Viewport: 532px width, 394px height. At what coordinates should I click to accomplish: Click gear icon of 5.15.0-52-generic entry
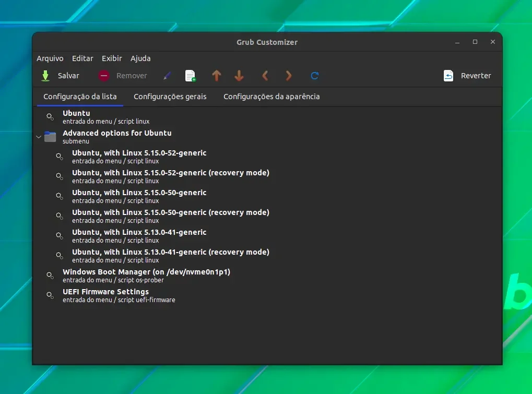(60, 157)
